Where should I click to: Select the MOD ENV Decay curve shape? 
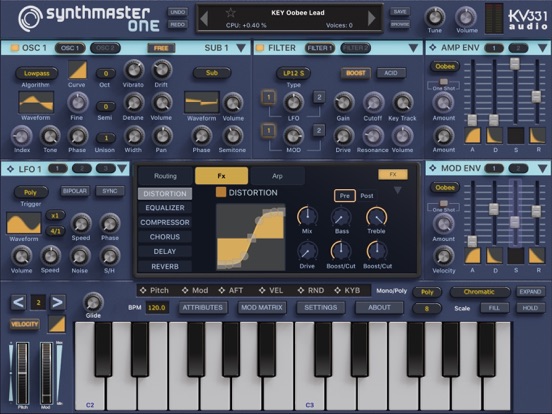[494, 256]
